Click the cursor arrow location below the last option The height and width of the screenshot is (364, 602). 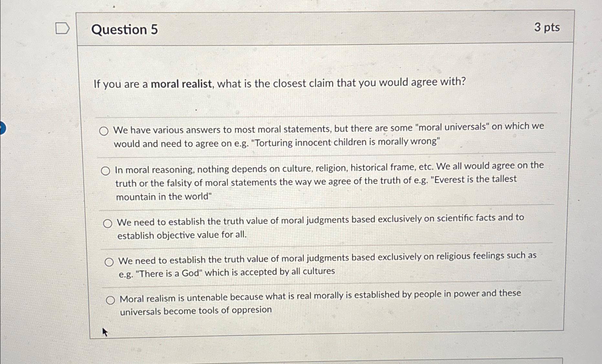(x=105, y=331)
